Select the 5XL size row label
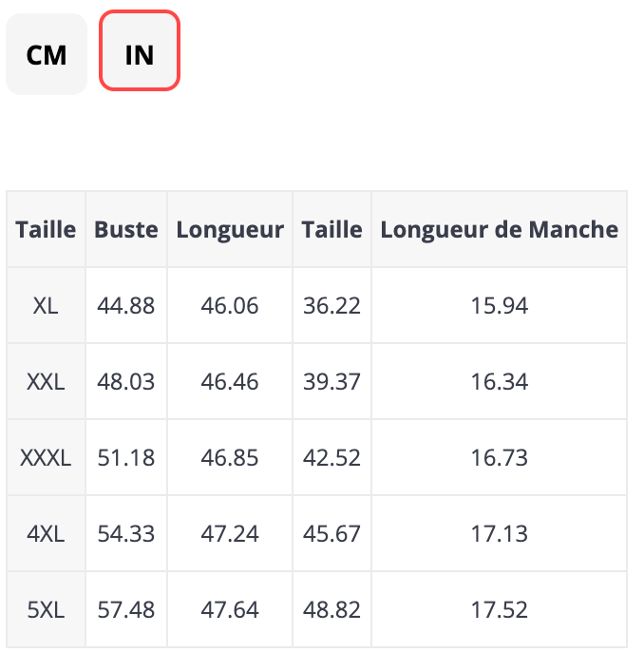This screenshot has height=671, width=644. [x=46, y=609]
